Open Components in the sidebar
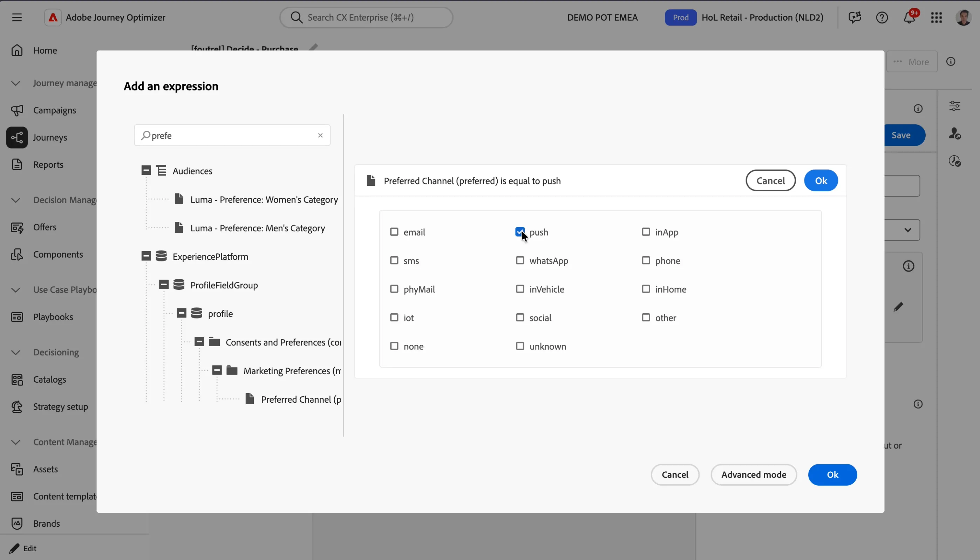The width and height of the screenshot is (980, 560). coord(58,254)
